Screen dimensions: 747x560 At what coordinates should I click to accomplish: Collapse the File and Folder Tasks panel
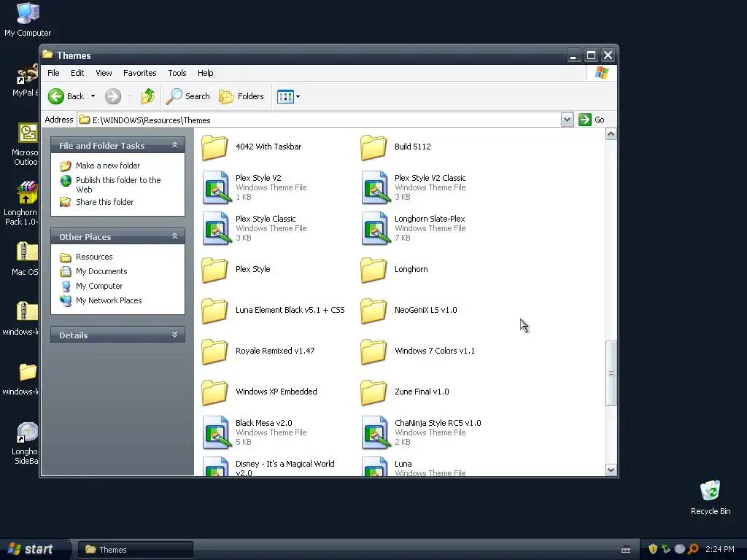(175, 145)
